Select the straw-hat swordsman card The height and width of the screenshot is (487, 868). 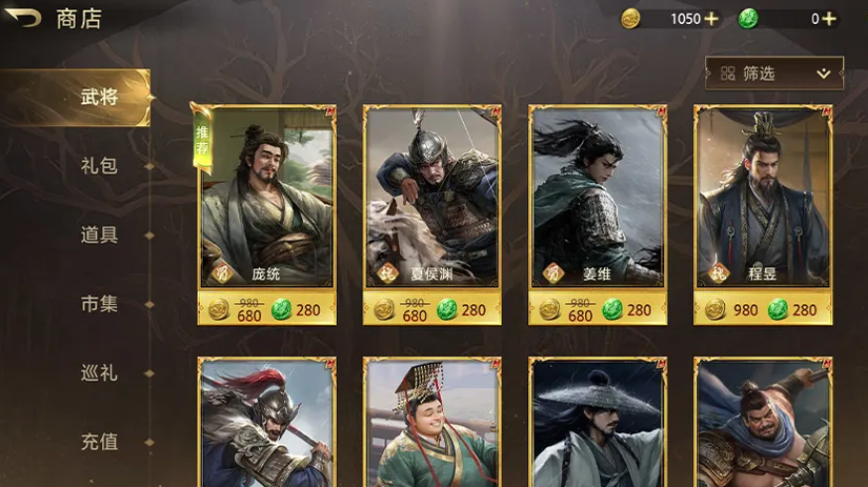598,422
